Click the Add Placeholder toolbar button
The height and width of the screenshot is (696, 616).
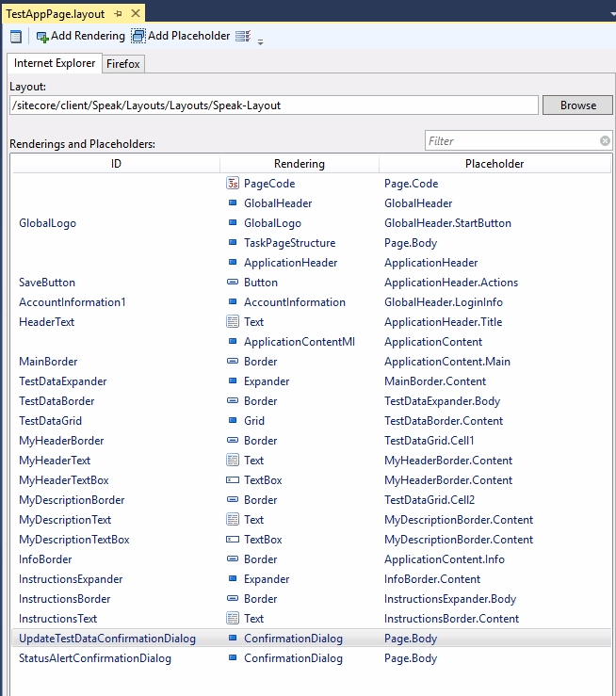[x=181, y=36]
